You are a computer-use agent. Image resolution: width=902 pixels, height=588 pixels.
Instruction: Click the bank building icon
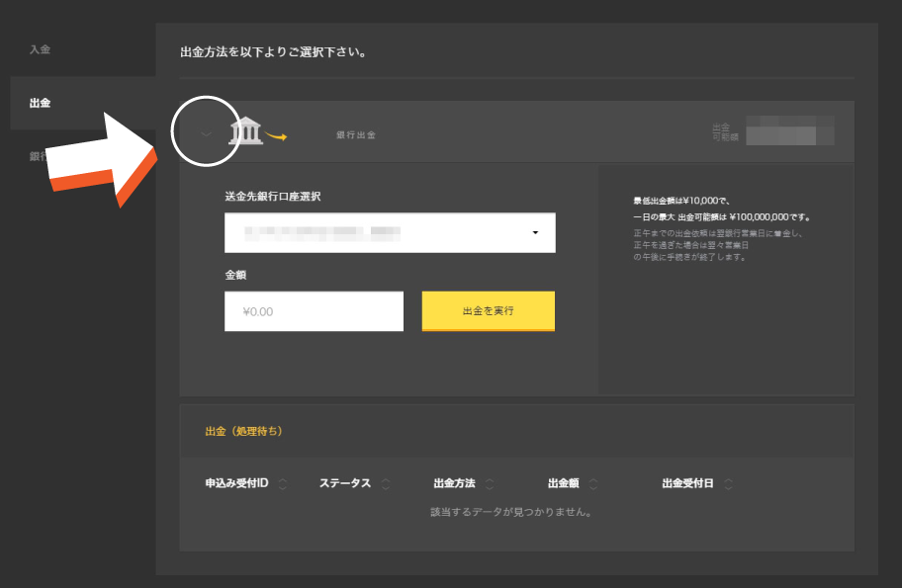point(245,131)
